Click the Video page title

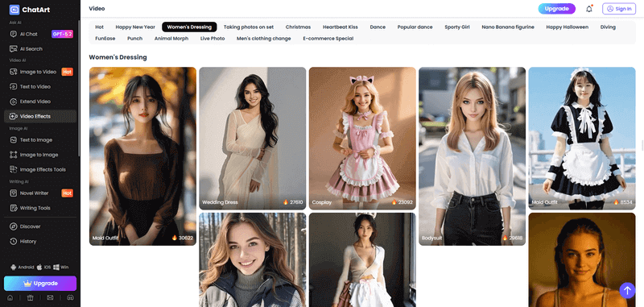pyautogui.click(x=97, y=9)
